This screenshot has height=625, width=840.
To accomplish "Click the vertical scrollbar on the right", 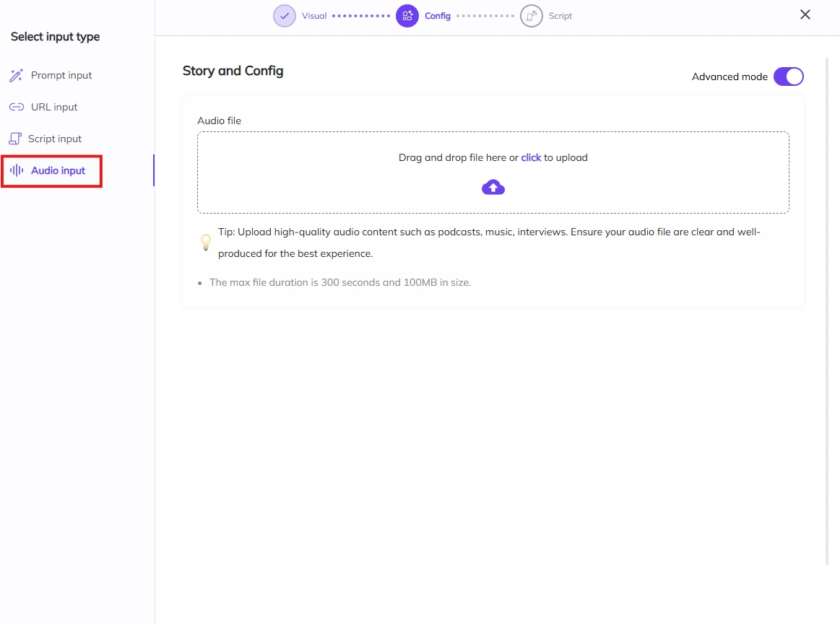I will (827, 310).
